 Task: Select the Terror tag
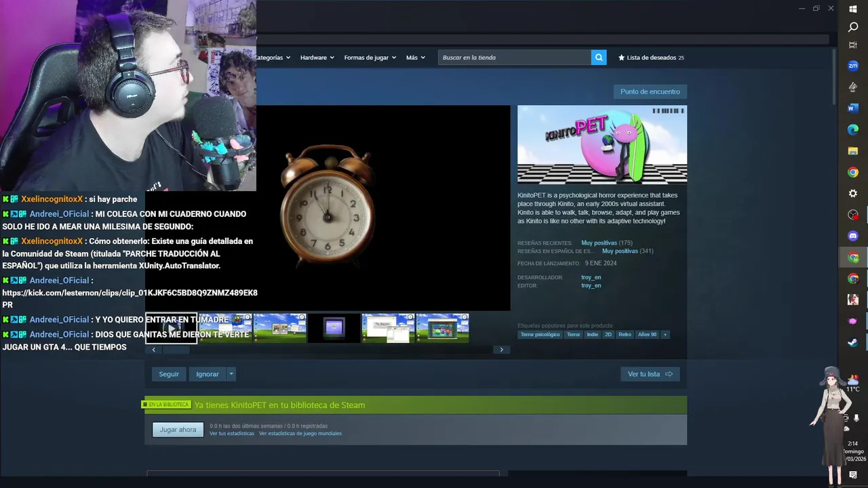[574, 334]
